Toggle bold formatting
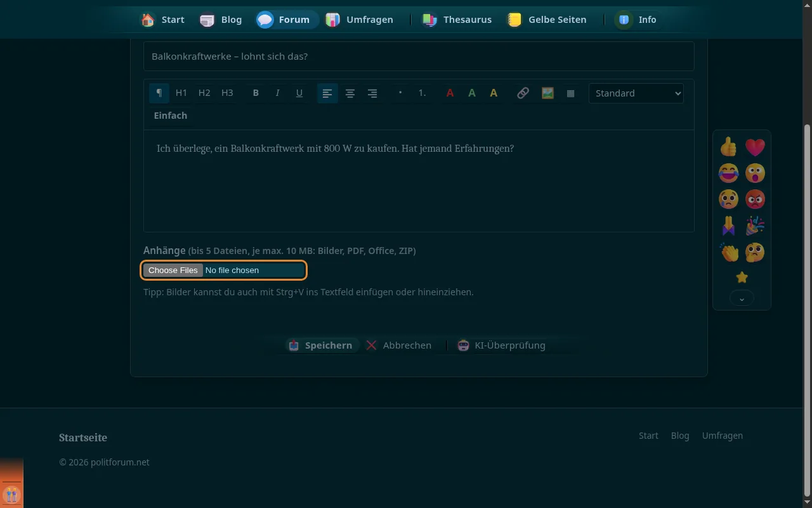Screen dimensions: 812x508 point(256,93)
